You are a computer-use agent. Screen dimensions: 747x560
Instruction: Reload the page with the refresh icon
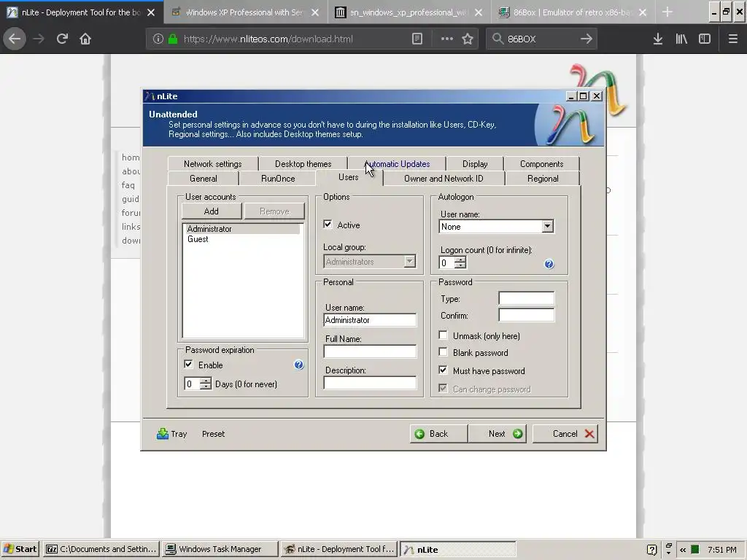pyautogui.click(x=62, y=39)
